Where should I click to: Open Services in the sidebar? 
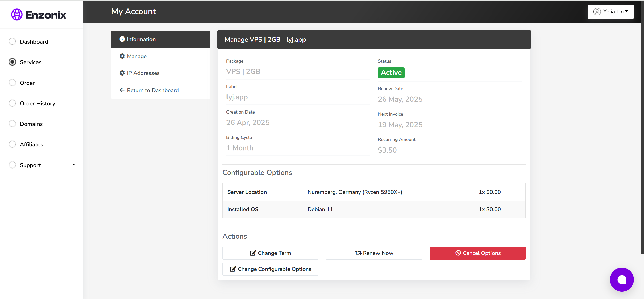pos(30,62)
